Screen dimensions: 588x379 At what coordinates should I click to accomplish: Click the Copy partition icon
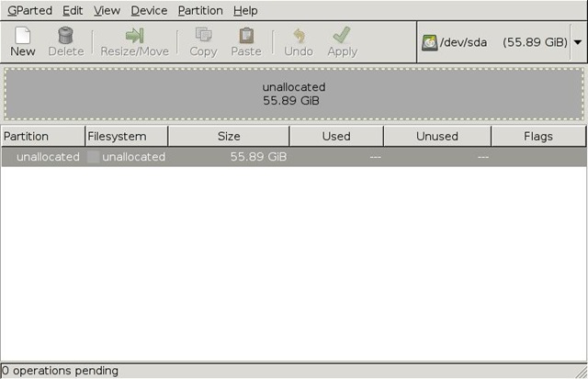(x=203, y=35)
